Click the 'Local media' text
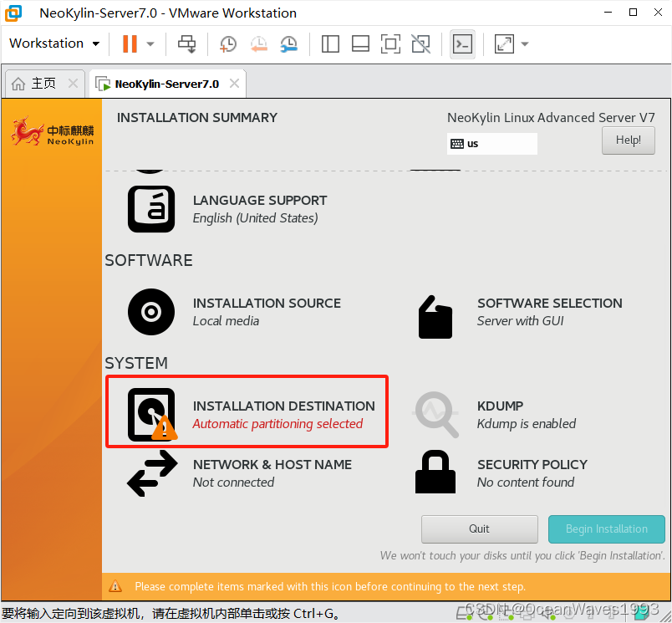672x623 pixels. pos(226,321)
